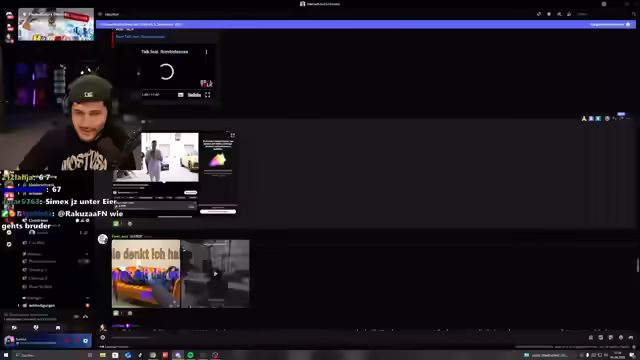Toggle camera button in voice panel
Viewport: 640px width, 360px height.
tap(14, 328)
